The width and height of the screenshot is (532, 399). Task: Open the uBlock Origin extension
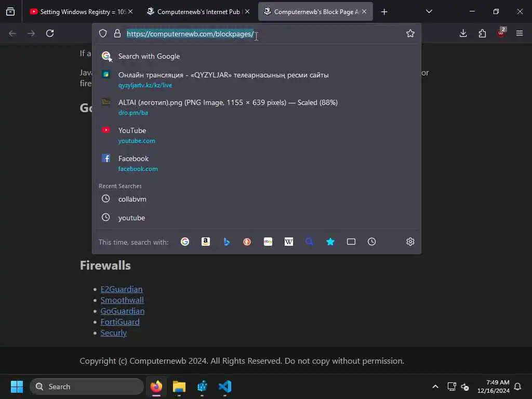[501, 33]
